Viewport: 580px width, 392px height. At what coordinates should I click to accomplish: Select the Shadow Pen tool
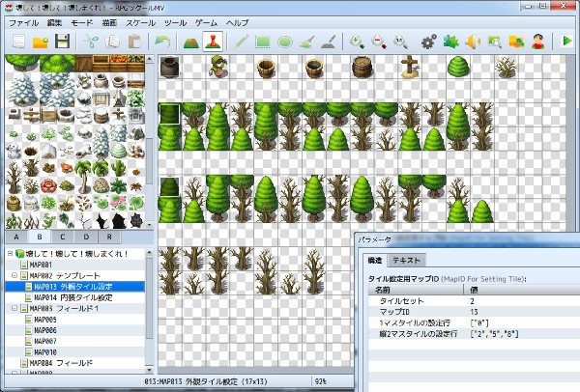click(329, 42)
